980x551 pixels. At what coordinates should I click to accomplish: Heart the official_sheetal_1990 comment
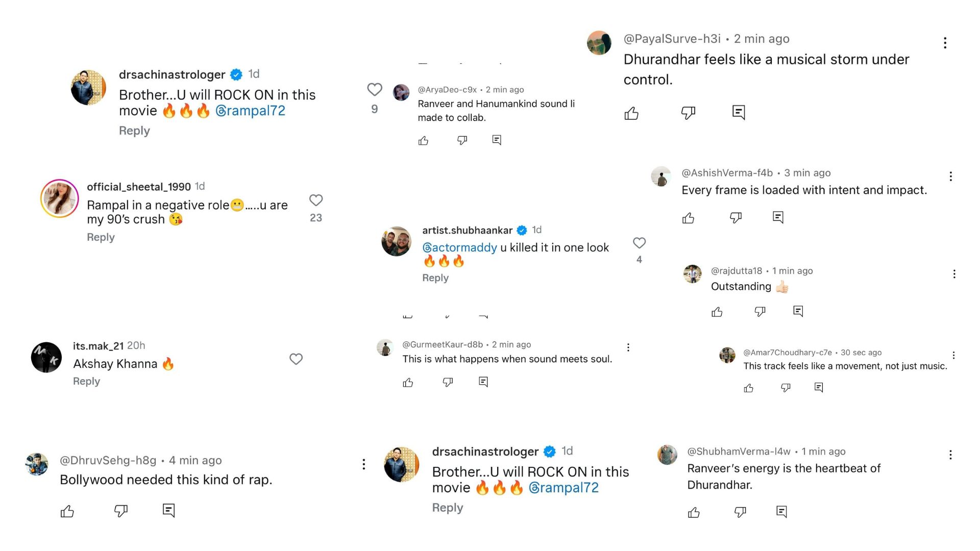(316, 201)
